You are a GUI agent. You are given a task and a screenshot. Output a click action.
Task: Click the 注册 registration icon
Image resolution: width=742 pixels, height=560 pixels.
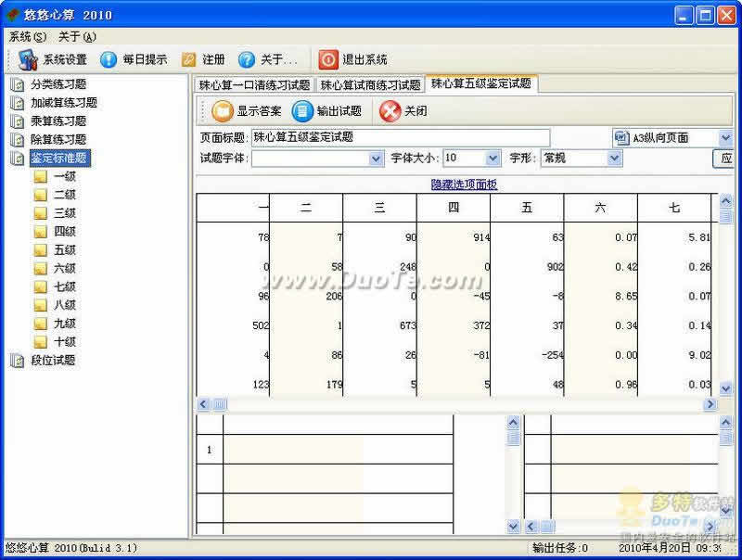(x=189, y=59)
